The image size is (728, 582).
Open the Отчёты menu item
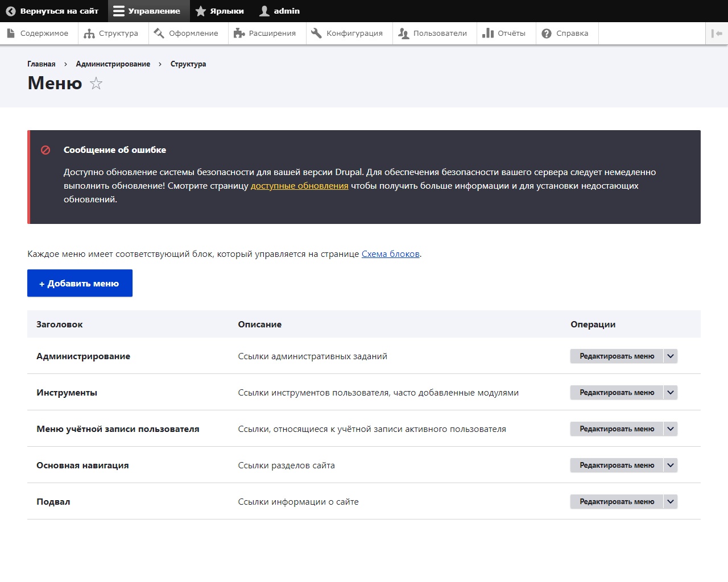(504, 34)
